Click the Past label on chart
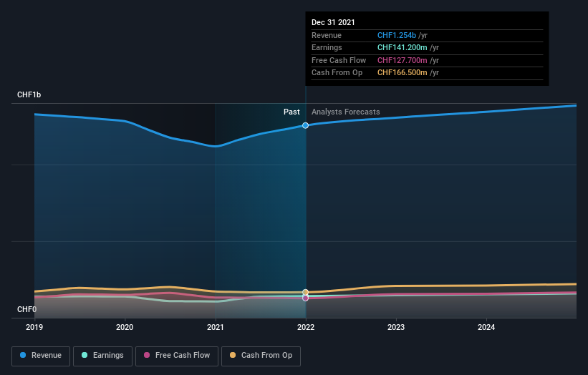Viewport: 588px width, 375px height. pos(291,112)
